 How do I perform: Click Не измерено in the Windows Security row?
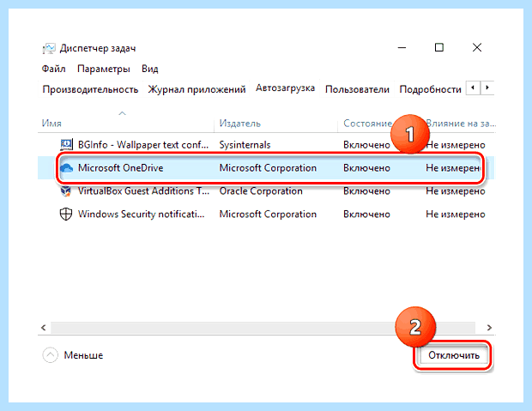click(456, 215)
